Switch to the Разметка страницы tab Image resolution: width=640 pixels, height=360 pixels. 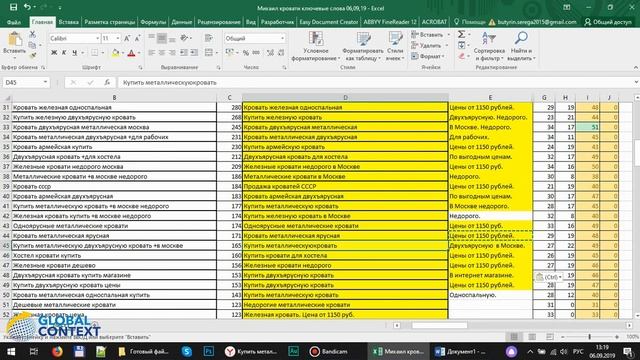[109, 22]
